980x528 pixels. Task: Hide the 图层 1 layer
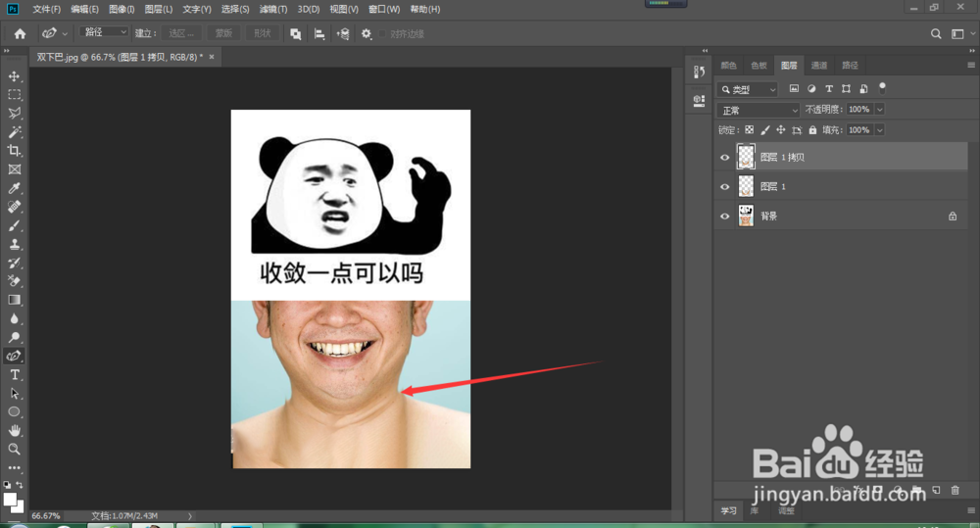point(725,187)
